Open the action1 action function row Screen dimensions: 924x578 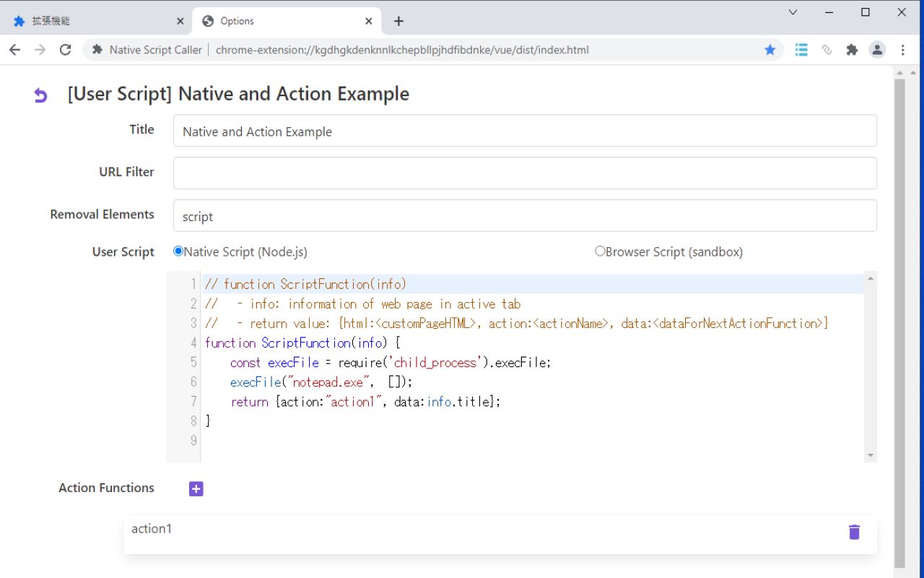[x=500, y=534]
